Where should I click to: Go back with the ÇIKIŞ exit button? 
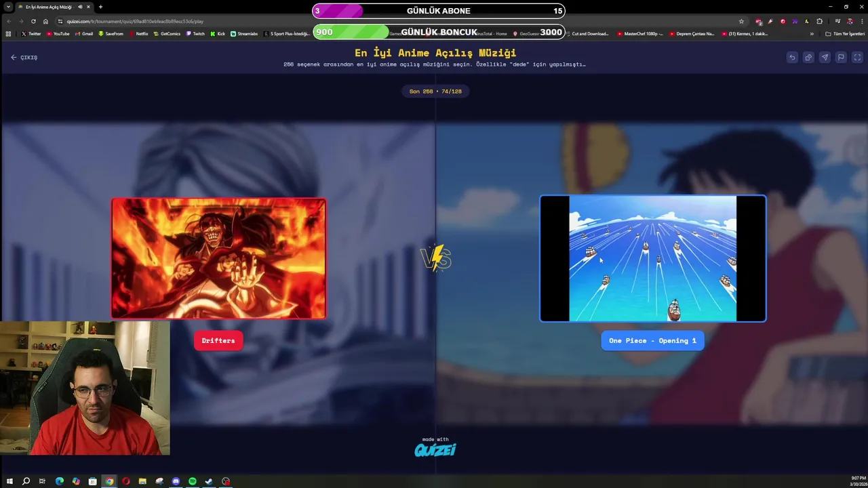(x=24, y=58)
